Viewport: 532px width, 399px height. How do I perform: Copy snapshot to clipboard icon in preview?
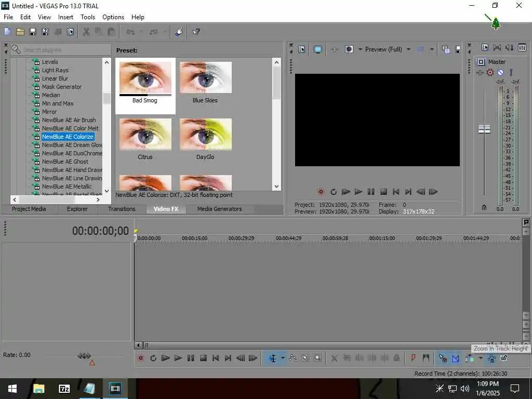(446, 49)
